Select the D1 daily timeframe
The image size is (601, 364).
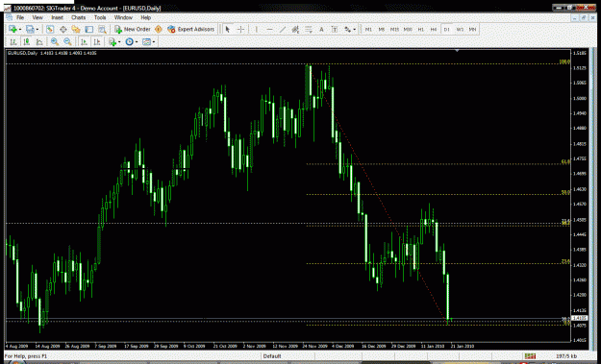446,29
